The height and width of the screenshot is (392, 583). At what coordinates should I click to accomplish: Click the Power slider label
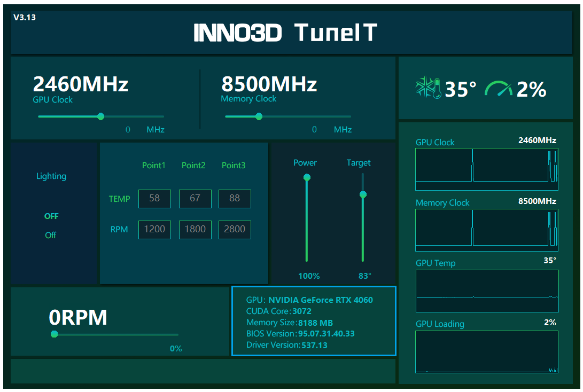305,163
